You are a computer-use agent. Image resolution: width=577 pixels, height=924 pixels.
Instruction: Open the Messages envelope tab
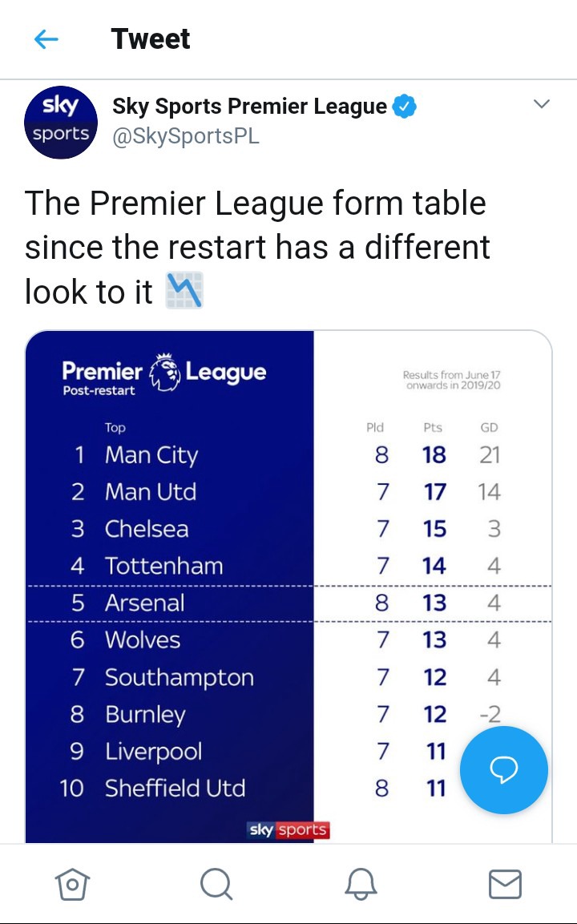pyautogui.click(x=505, y=884)
